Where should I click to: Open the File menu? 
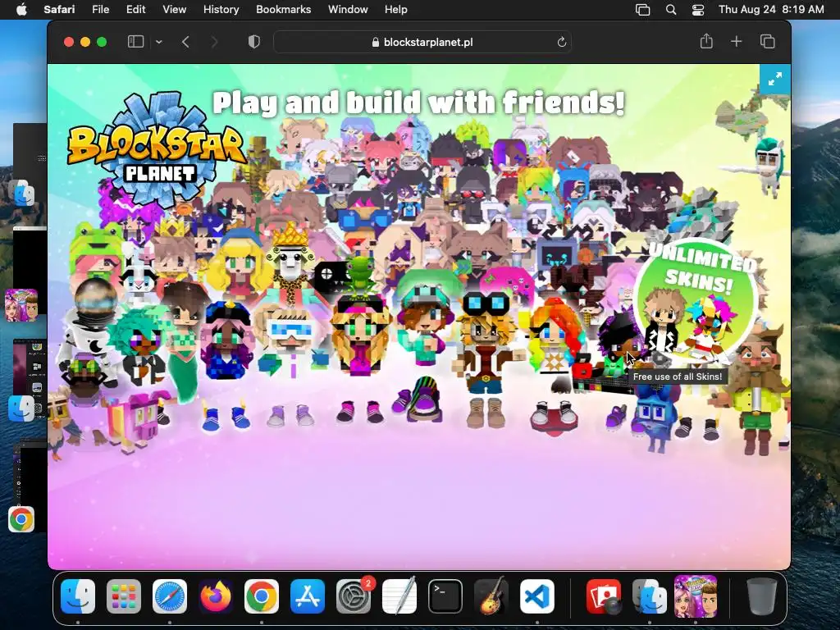100,9
